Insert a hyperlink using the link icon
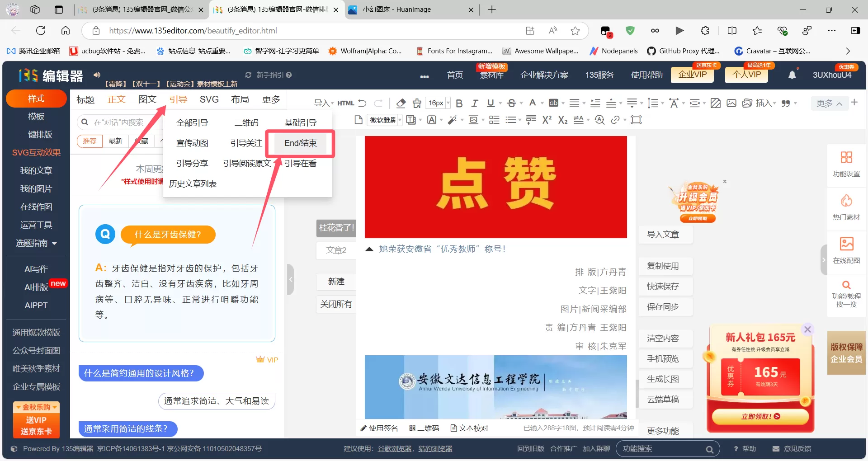The image size is (868, 461). (617, 120)
